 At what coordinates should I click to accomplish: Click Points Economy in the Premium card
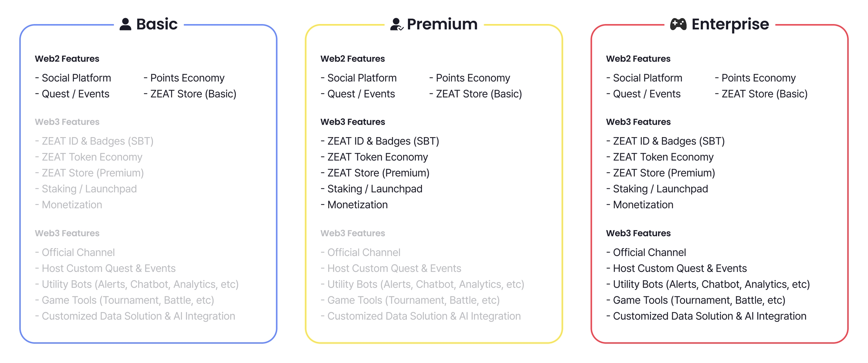(473, 78)
